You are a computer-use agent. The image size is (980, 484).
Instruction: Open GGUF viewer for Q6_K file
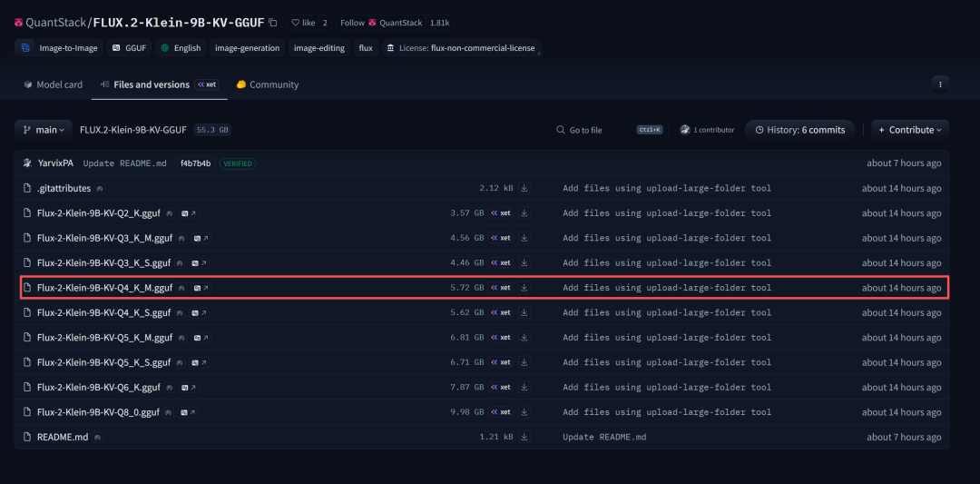pos(189,387)
